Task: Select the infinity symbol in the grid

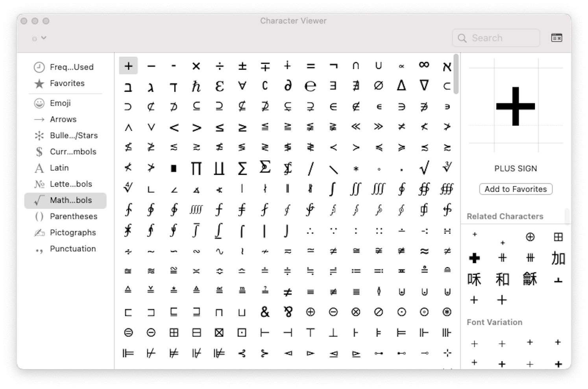Action: click(424, 65)
